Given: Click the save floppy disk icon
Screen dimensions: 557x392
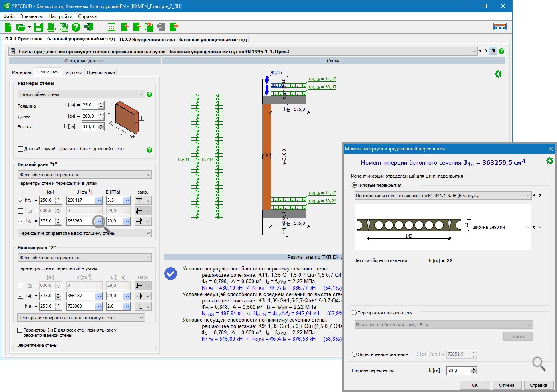Looking at the screenshot, I should pyautogui.click(x=38, y=27).
